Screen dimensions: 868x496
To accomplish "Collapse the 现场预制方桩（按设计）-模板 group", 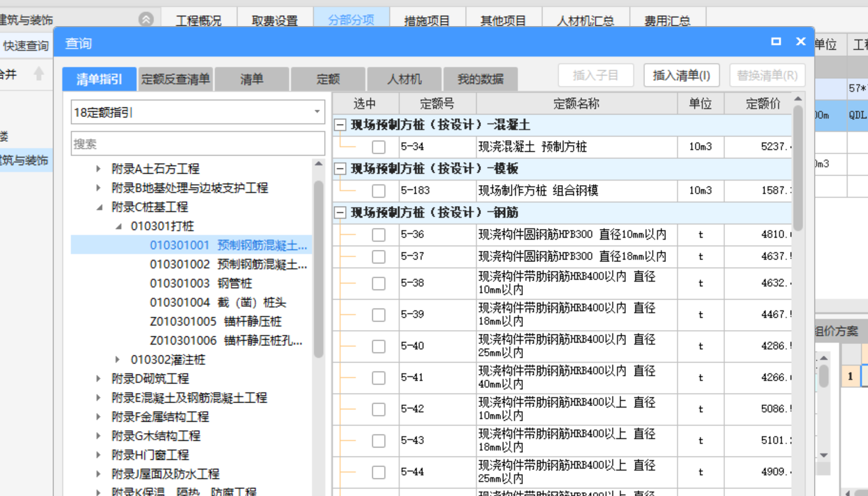I will tap(341, 169).
